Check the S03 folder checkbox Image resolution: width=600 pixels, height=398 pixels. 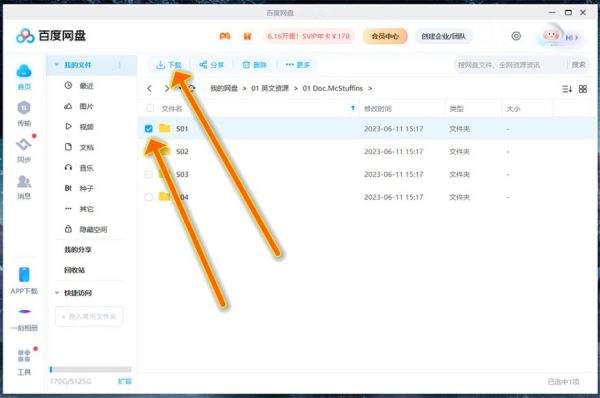click(x=149, y=175)
